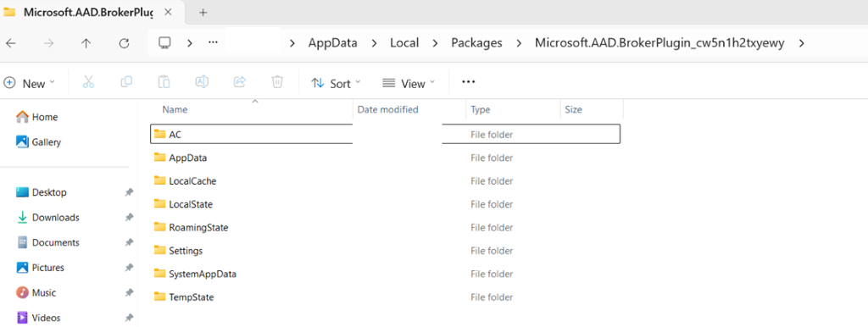868x327 pixels.
Task: Click the pin icon beside Documents
Action: [x=129, y=242]
